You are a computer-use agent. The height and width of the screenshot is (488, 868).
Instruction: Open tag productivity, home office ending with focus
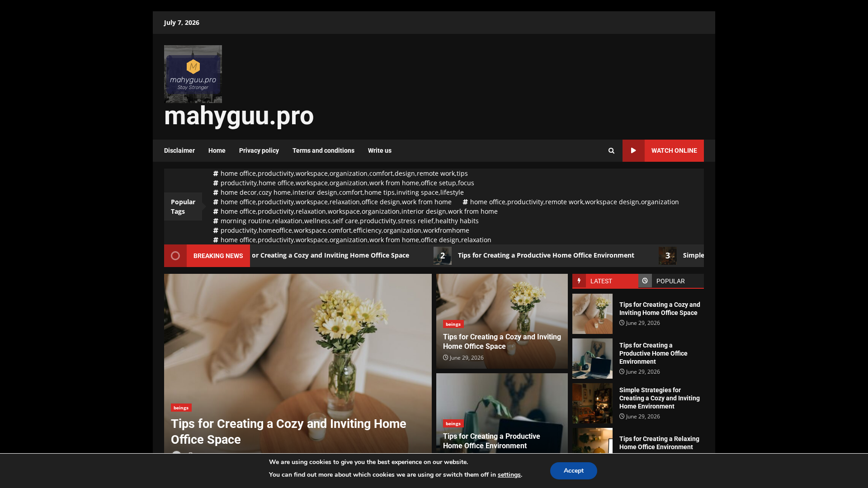point(344,183)
